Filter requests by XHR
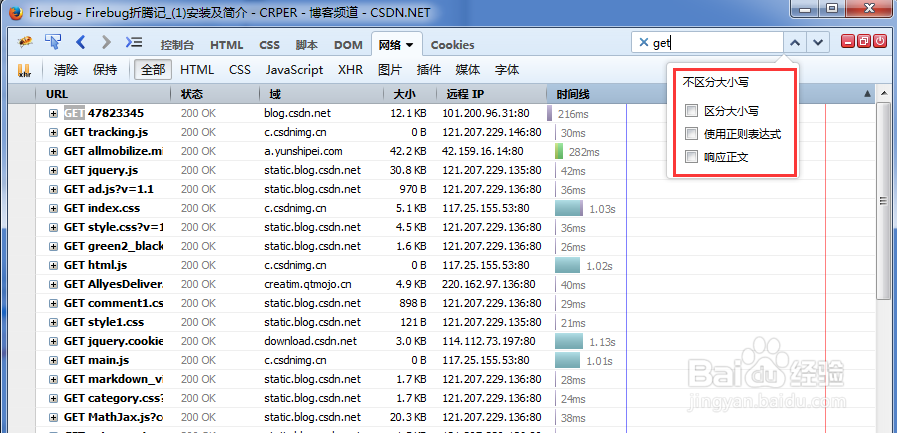The width and height of the screenshot is (897, 433). [x=350, y=70]
